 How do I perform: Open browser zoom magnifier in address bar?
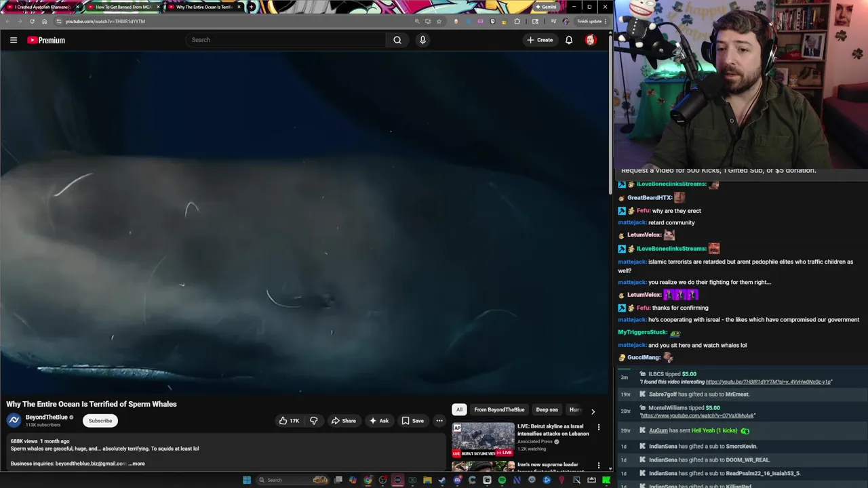pos(417,21)
